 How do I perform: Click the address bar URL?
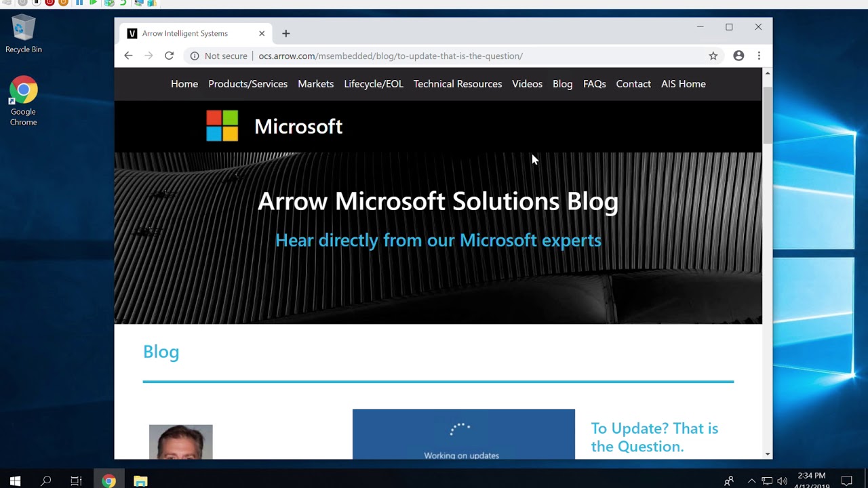391,56
